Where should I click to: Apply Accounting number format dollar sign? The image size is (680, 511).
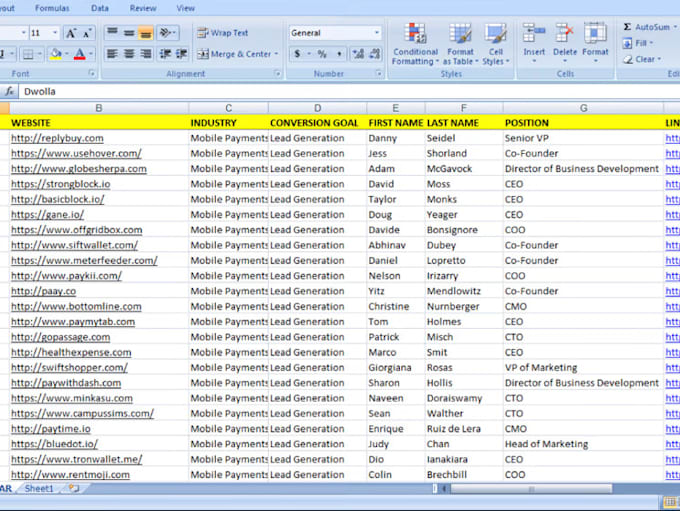coord(298,54)
